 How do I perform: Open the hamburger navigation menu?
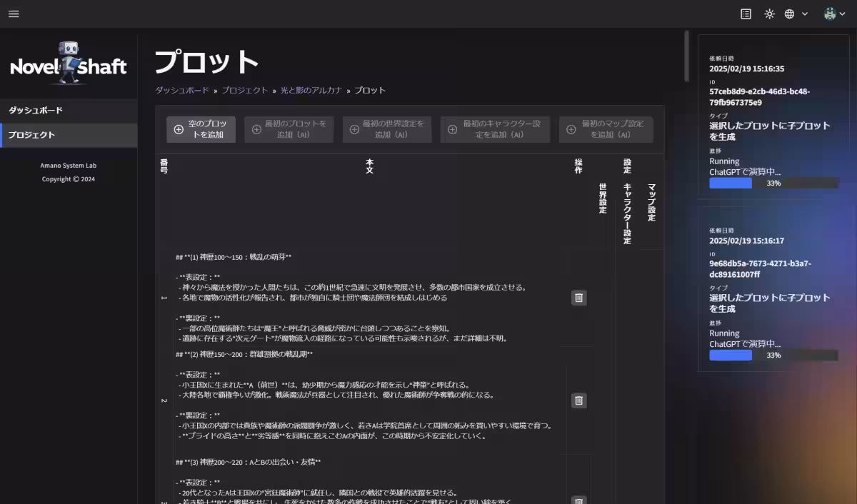(13, 14)
